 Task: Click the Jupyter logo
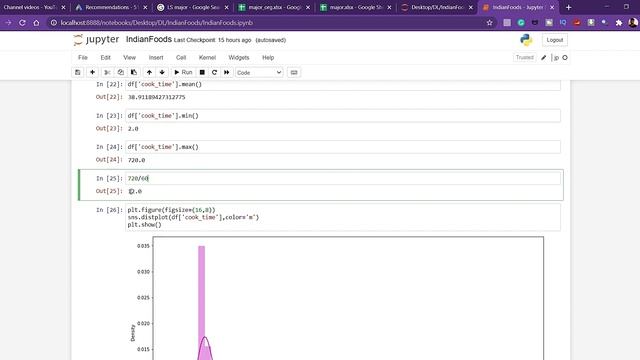[x=96, y=40]
